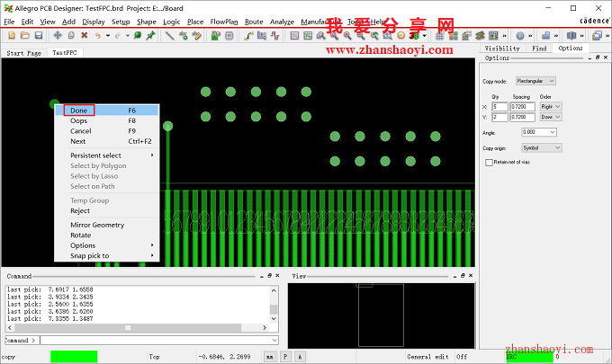The width and height of the screenshot is (612, 364).
Task: Open the FlowPlan menu
Action: click(x=223, y=22)
